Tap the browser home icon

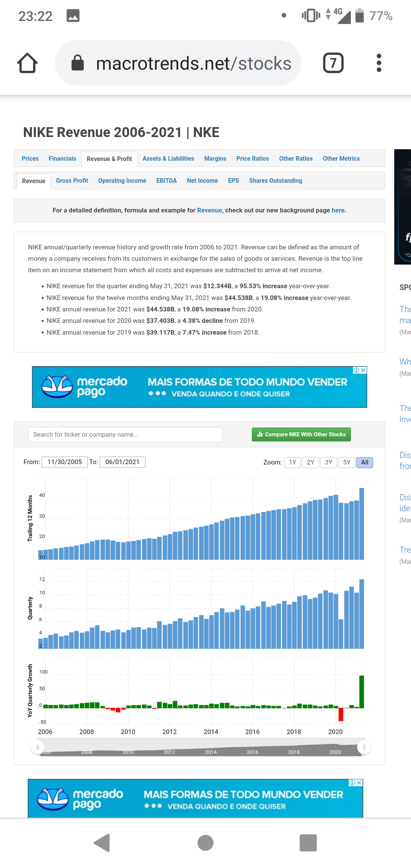27,63
